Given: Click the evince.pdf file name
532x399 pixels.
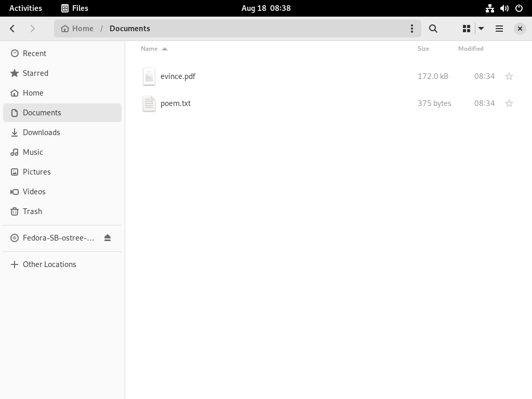Looking at the screenshot, I should (178, 76).
